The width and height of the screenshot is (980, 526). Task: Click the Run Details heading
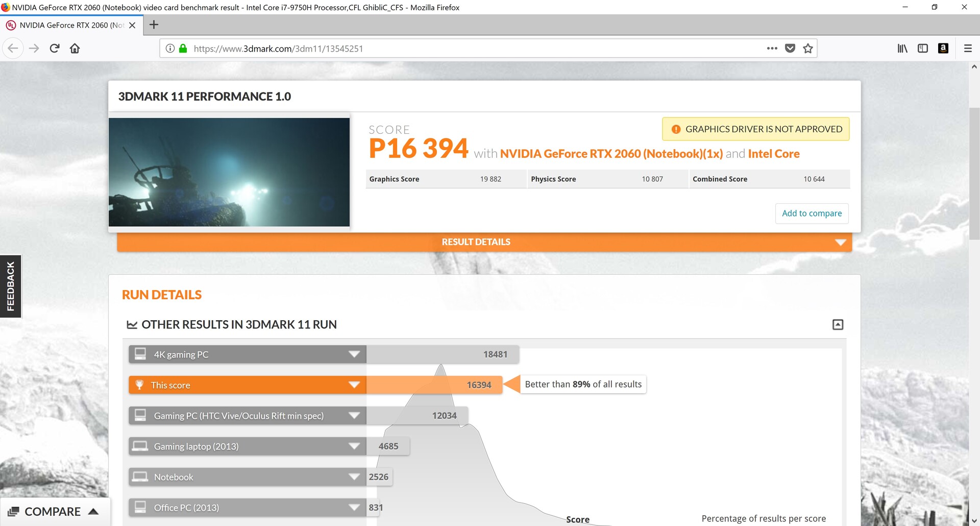tap(162, 295)
